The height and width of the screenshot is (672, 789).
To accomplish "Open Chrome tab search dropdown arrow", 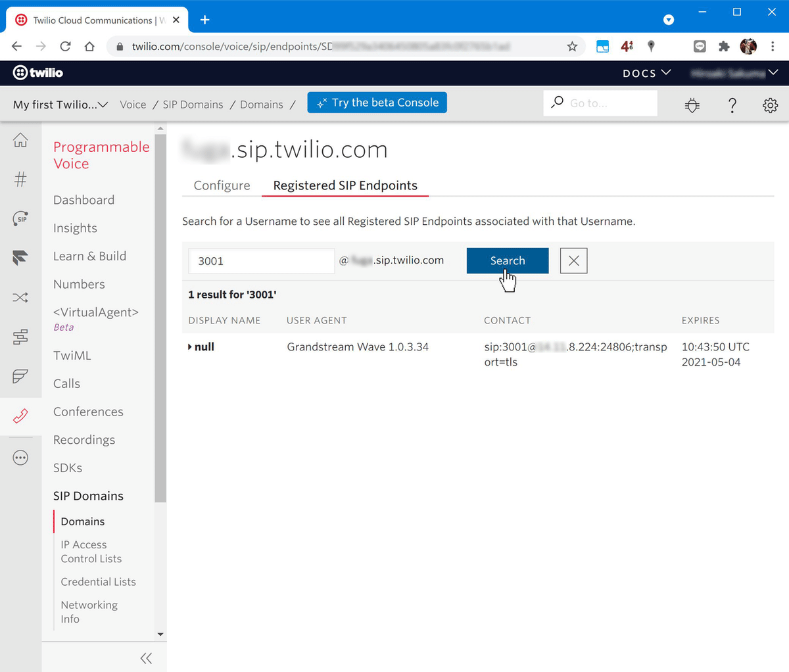I will click(x=669, y=20).
